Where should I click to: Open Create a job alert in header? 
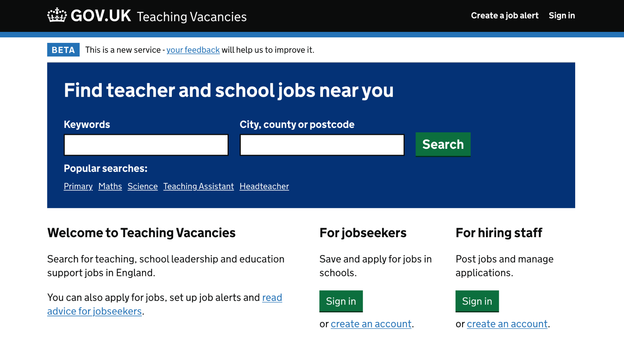point(505,15)
